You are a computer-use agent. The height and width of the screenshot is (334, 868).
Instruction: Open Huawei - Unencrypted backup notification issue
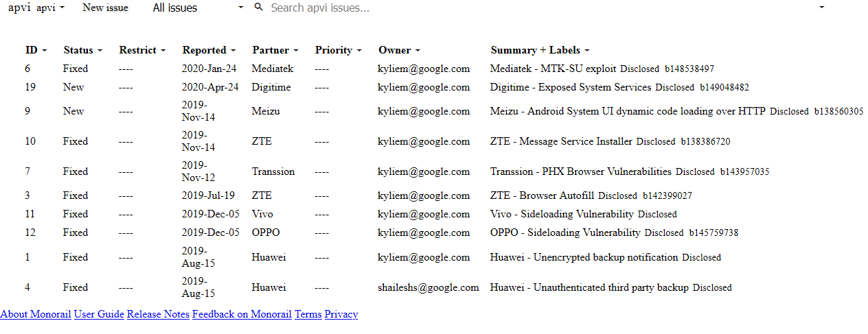pos(584,257)
